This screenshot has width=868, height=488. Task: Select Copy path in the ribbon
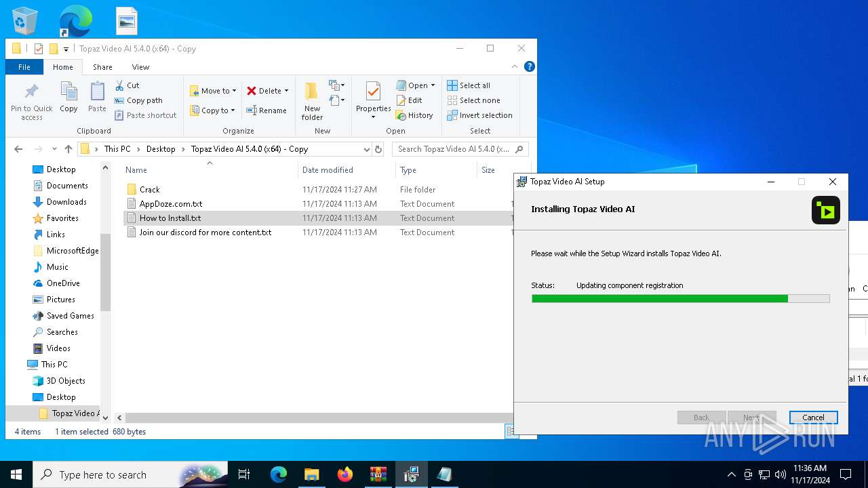point(138,100)
